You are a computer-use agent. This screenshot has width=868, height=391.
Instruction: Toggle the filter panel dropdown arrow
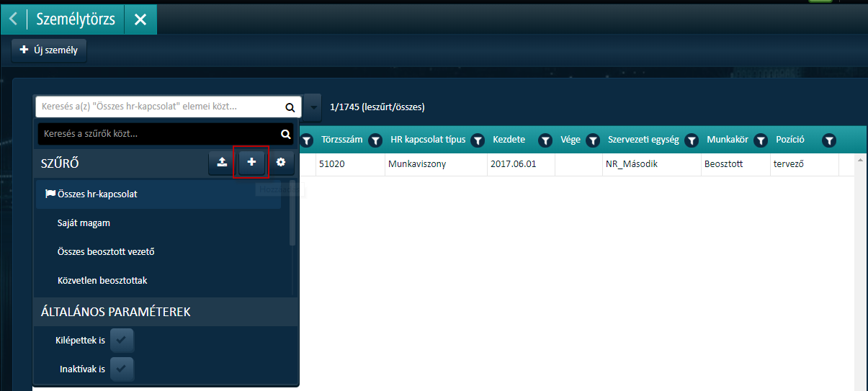(313, 107)
